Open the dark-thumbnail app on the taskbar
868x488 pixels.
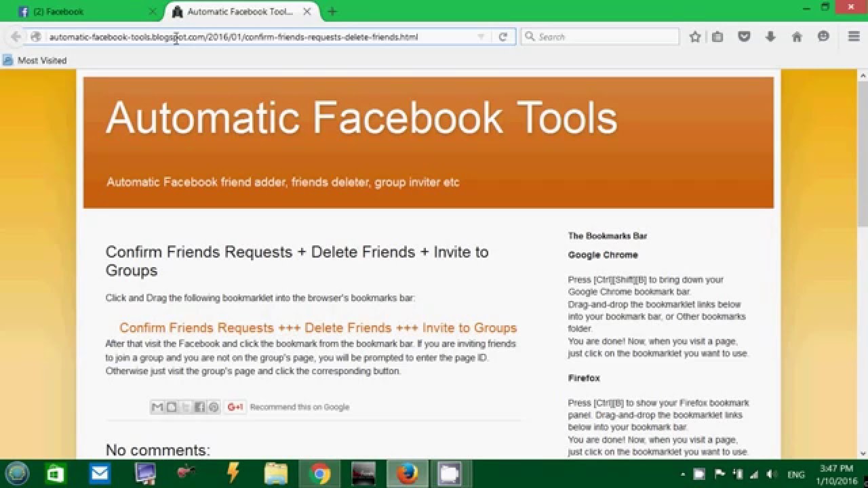tap(363, 474)
